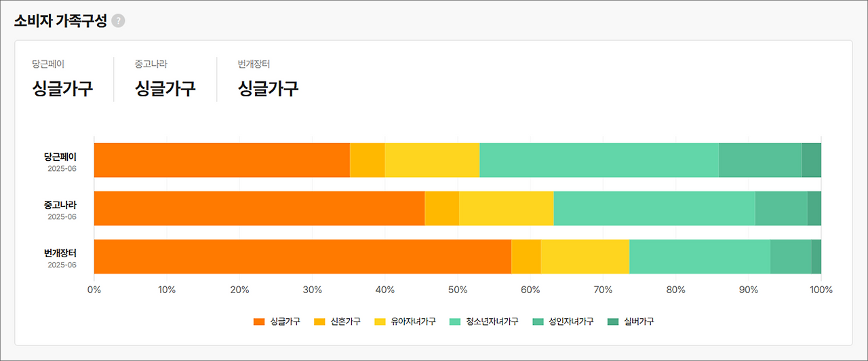The height and width of the screenshot is (361, 868).
Task: Click 중고나라 orange 싱글가구 bar segment
Action: 259,208
